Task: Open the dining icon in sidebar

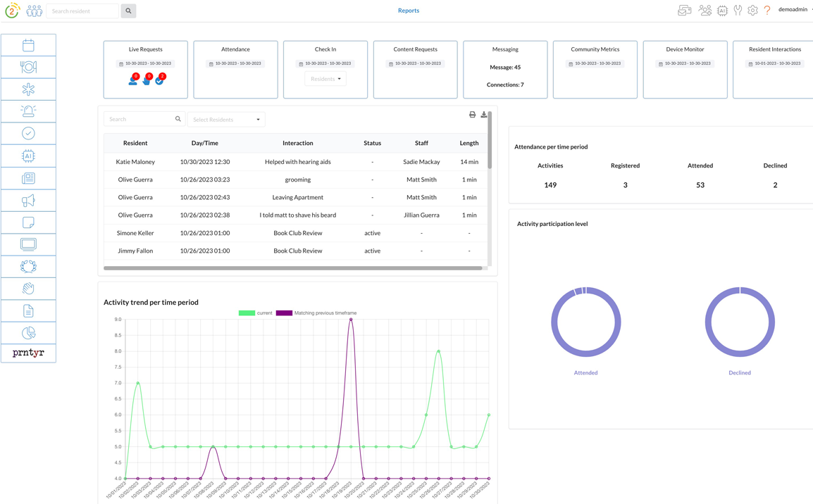Action: pos(28,68)
